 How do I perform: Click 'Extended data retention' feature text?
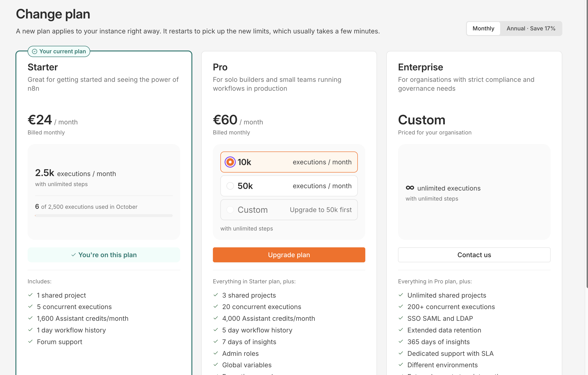[x=444, y=330]
